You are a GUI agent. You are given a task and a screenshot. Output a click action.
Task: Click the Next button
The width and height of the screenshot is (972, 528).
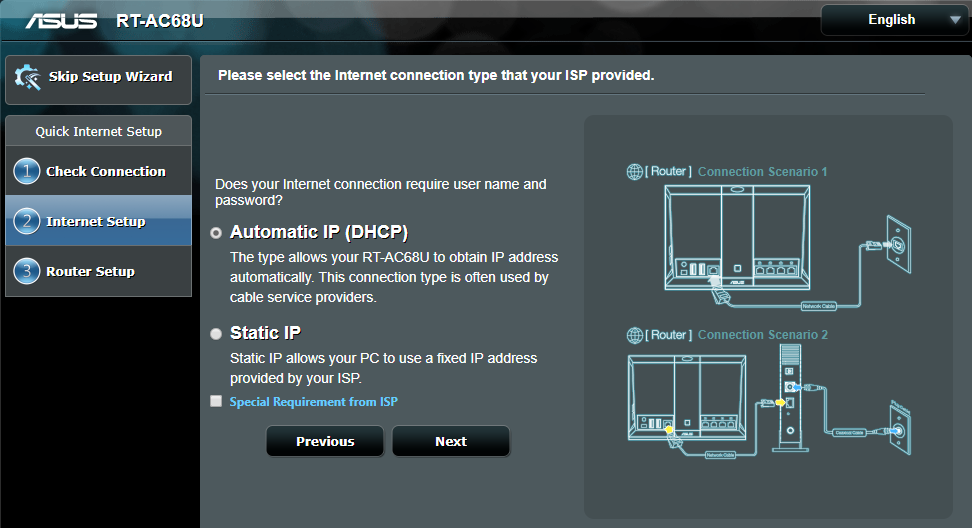click(451, 441)
